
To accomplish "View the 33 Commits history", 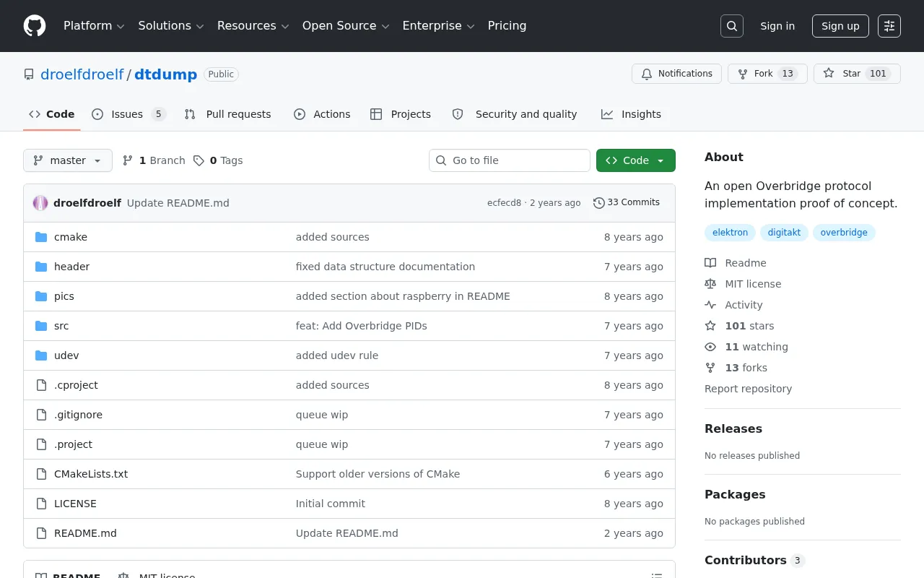I will click(627, 203).
